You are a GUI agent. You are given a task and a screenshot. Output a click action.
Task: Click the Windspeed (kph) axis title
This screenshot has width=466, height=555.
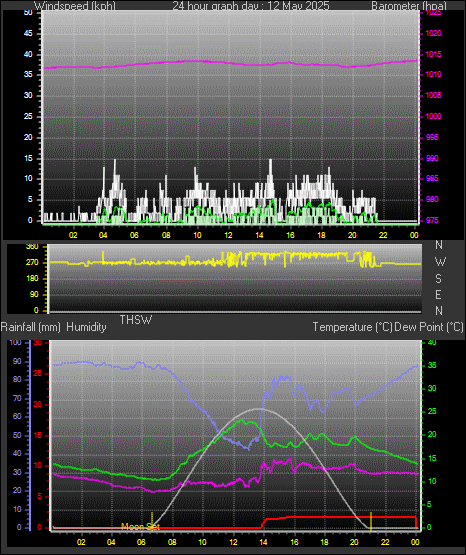pos(75,5)
